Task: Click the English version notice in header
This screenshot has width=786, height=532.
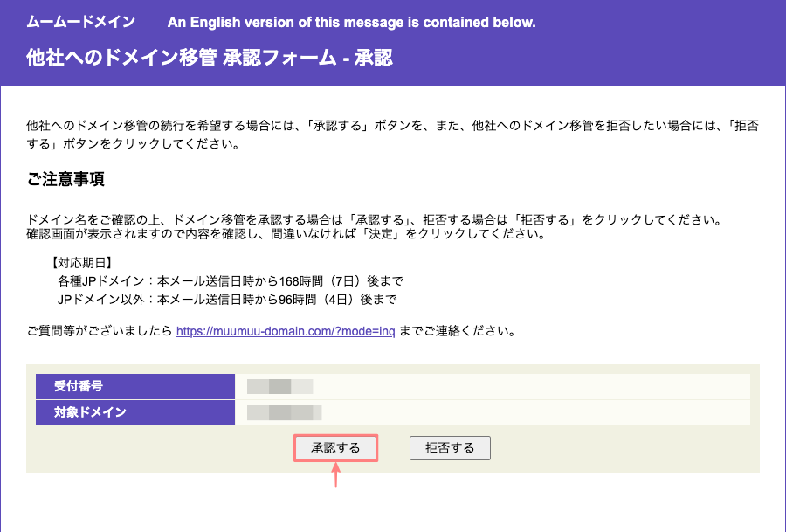Action: [x=351, y=21]
